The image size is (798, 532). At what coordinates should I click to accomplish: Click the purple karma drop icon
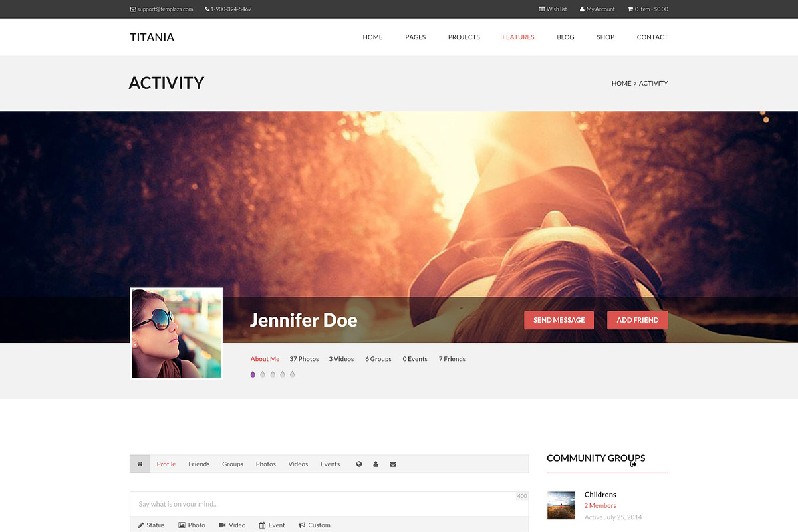pos(253,374)
